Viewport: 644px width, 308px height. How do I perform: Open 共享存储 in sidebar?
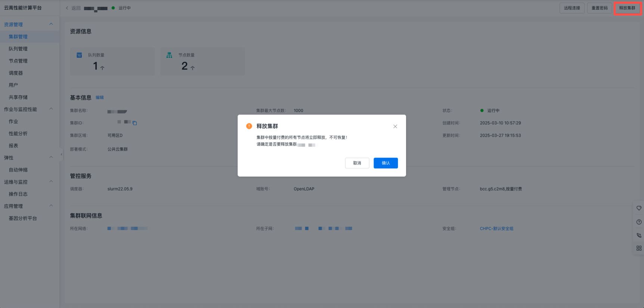point(30,97)
